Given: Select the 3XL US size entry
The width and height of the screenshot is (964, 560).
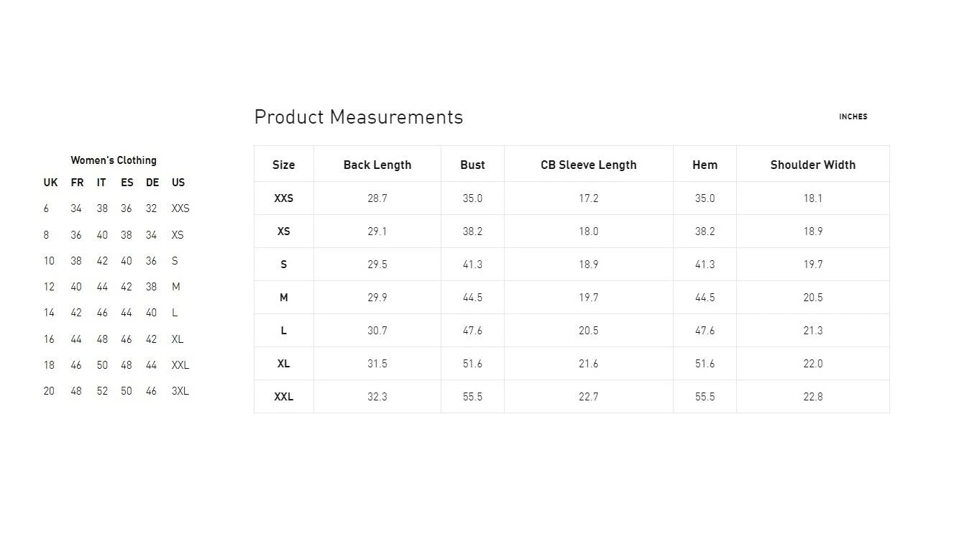Looking at the screenshot, I should (180, 391).
